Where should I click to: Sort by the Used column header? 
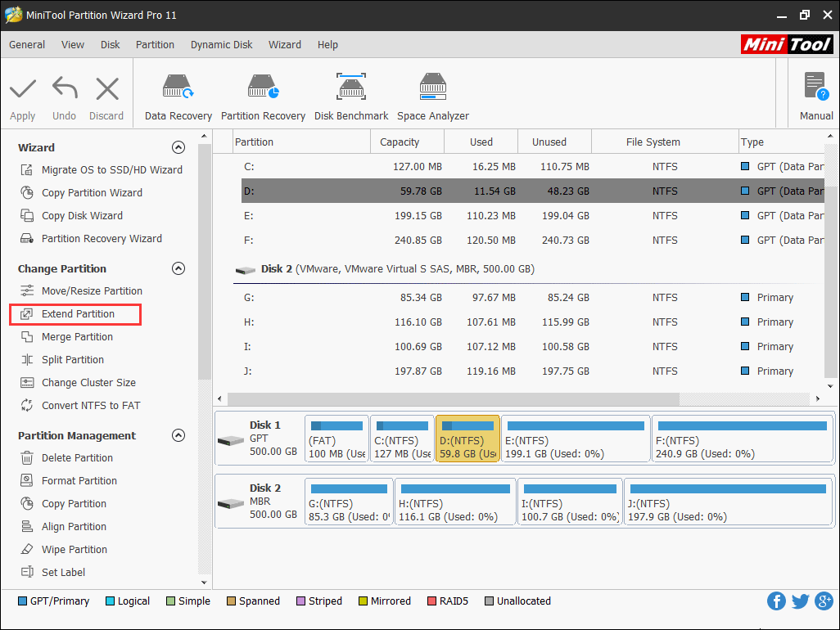[x=481, y=142]
